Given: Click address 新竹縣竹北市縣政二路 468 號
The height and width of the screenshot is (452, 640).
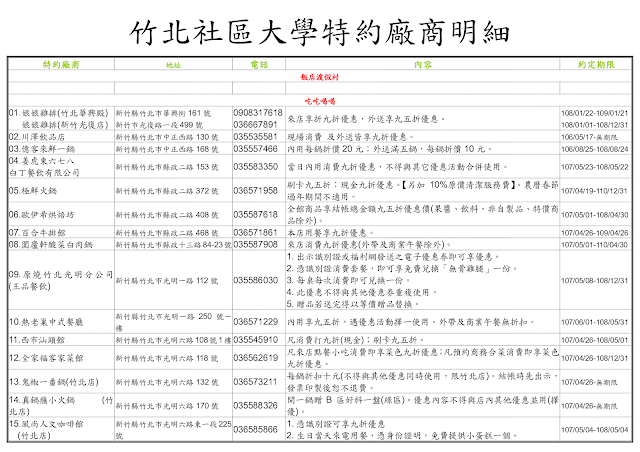Looking at the screenshot, I should pyautogui.click(x=167, y=233).
